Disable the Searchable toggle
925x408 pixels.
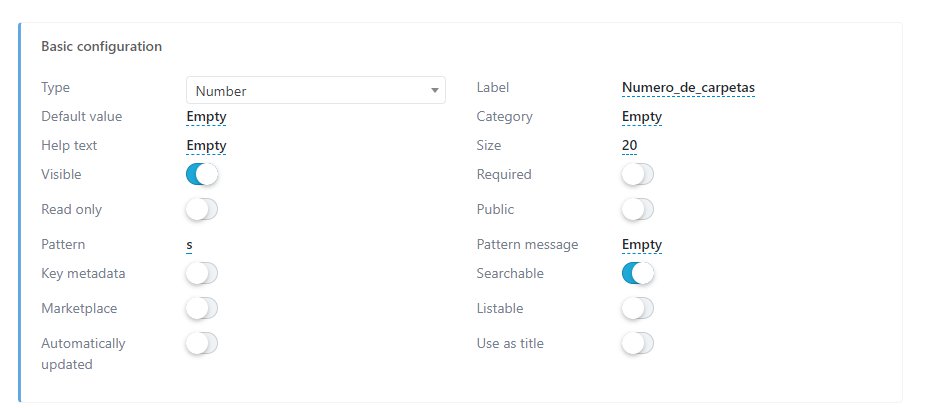(x=637, y=273)
